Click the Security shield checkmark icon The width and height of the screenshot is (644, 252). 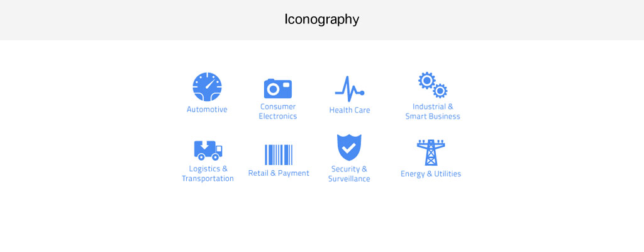tap(349, 148)
